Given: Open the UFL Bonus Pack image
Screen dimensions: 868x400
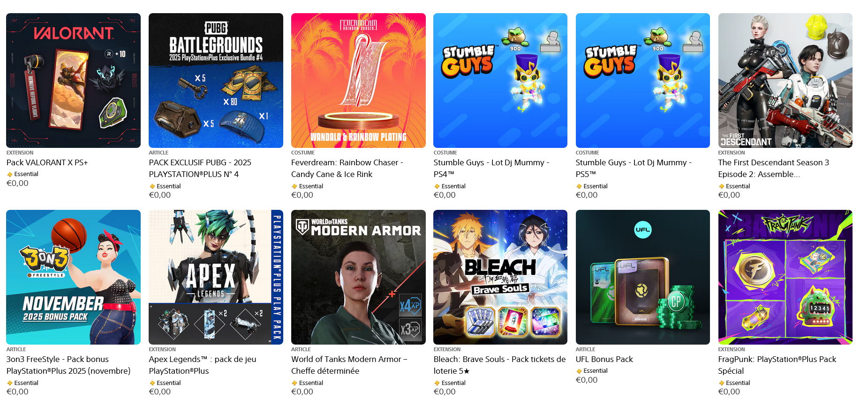Looking at the screenshot, I should [x=643, y=277].
